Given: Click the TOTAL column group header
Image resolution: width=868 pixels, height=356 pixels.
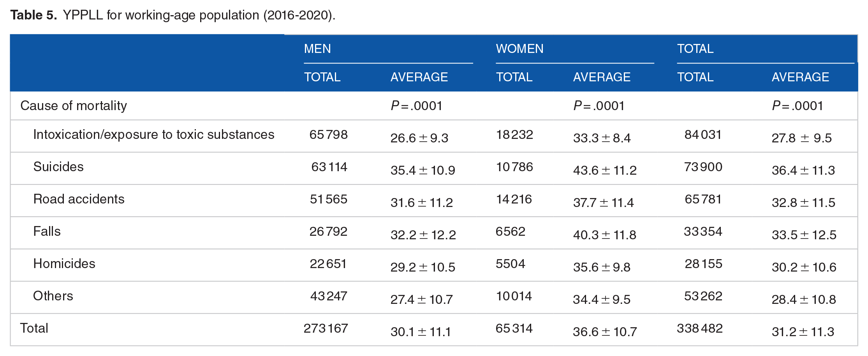Looking at the screenshot, I should click(695, 49).
